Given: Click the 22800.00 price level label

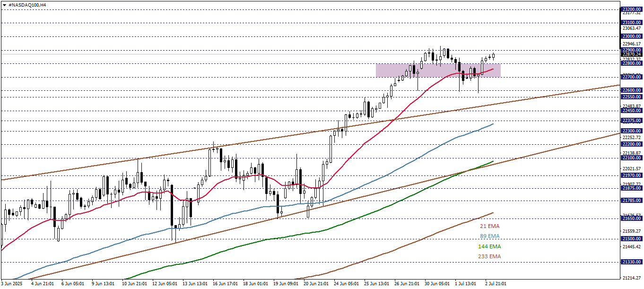Looking at the screenshot, I should (632, 63).
